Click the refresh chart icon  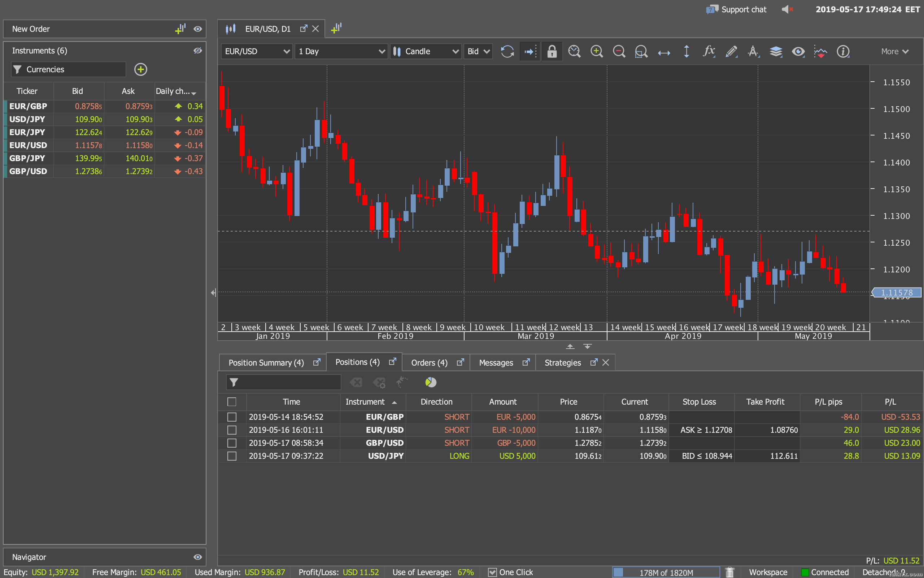[507, 51]
